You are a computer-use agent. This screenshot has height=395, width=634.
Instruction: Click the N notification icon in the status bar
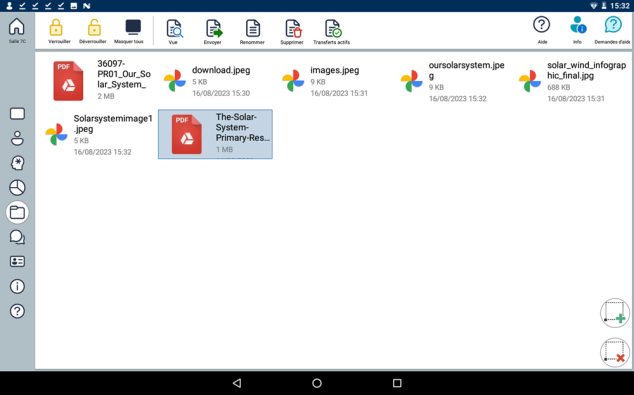(x=87, y=6)
